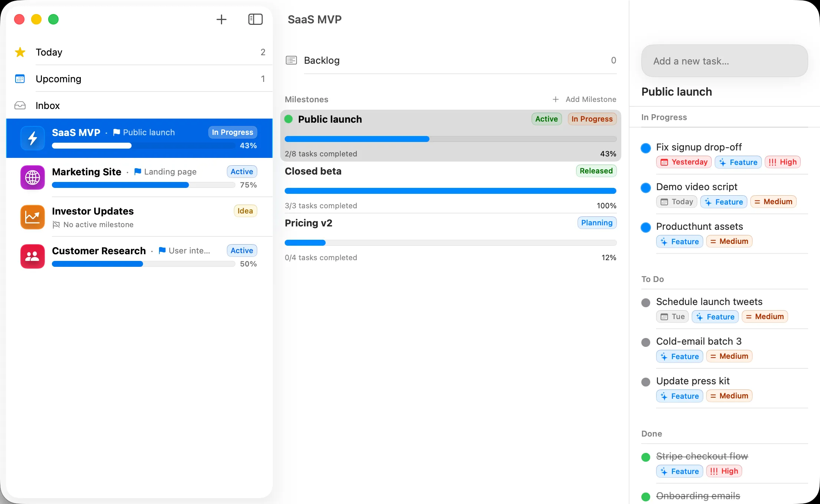This screenshot has width=820, height=504.
Task: Toggle the Producthunt assets task circle
Action: tap(646, 227)
